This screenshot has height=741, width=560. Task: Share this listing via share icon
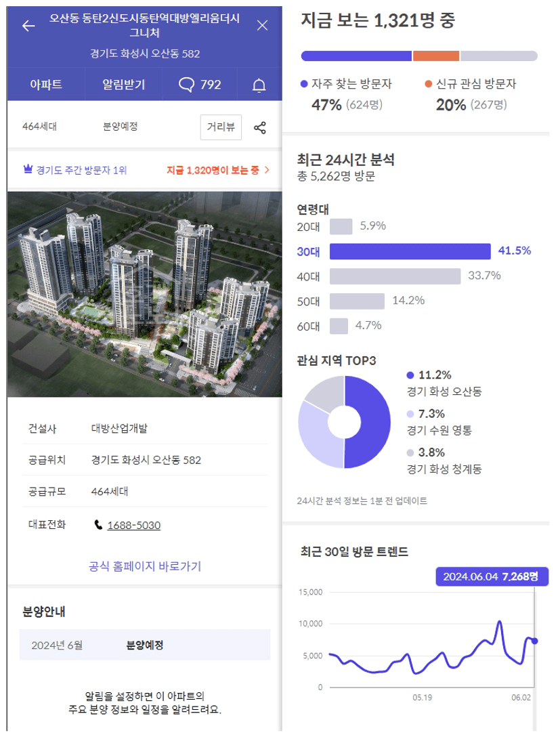click(260, 127)
